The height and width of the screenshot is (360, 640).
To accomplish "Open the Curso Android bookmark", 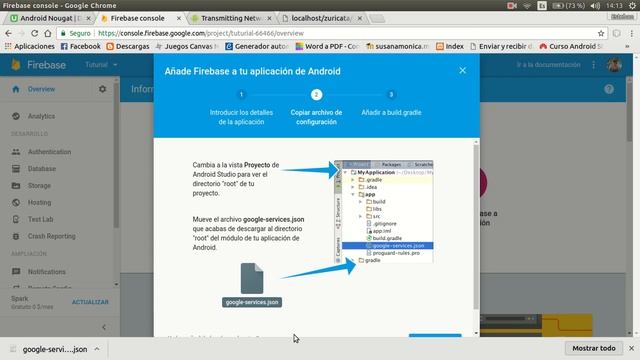I will coord(571,47).
